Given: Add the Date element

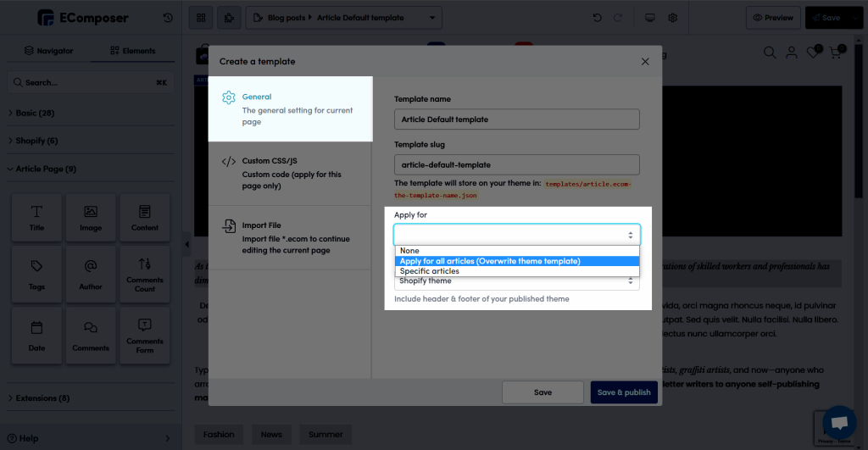Looking at the screenshot, I should pos(36,336).
